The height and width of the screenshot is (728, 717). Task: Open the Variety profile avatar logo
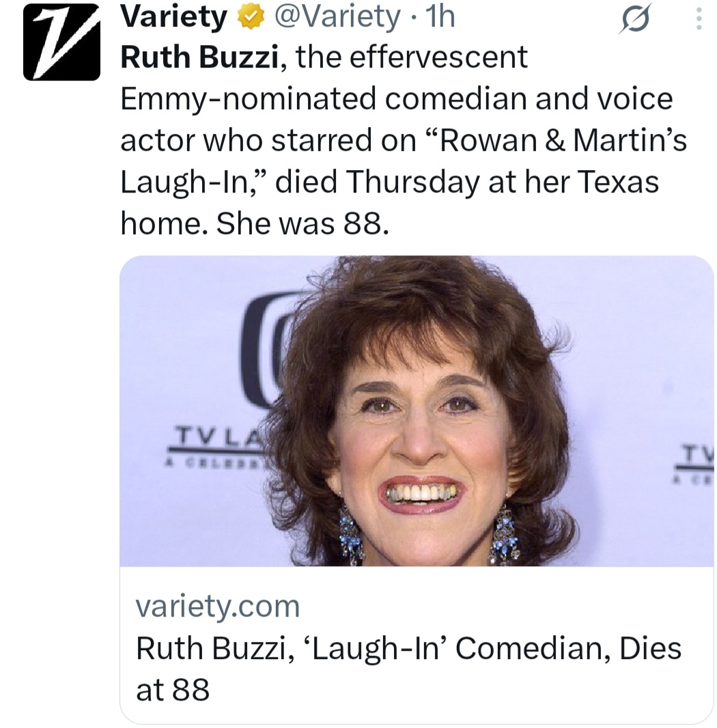tap(62, 42)
